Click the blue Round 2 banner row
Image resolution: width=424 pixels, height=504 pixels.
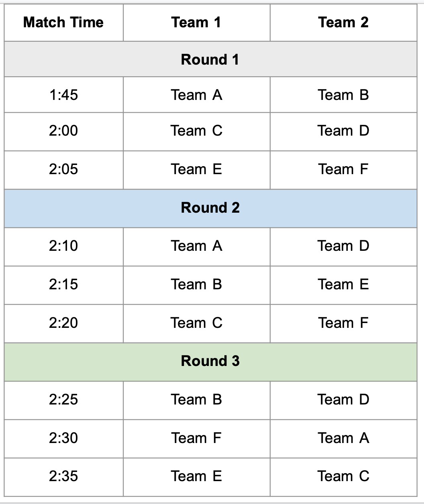210,208
